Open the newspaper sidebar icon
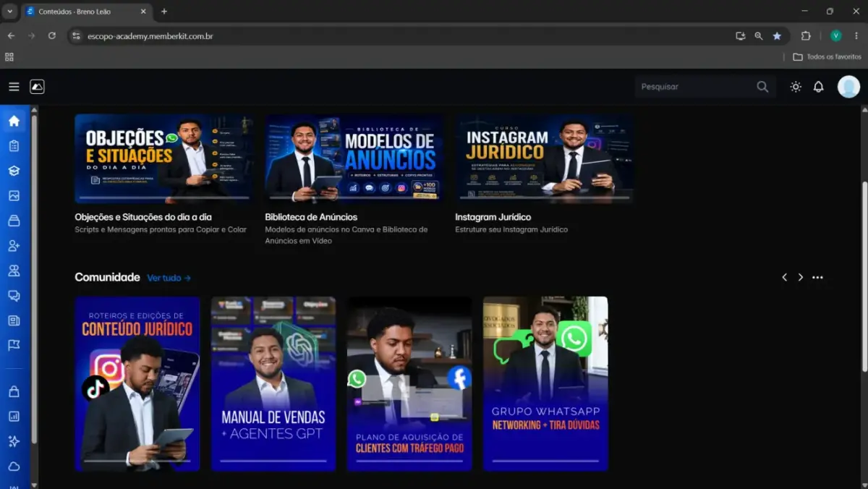Screen dimensions: 868x489 click(x=14, y=320)
